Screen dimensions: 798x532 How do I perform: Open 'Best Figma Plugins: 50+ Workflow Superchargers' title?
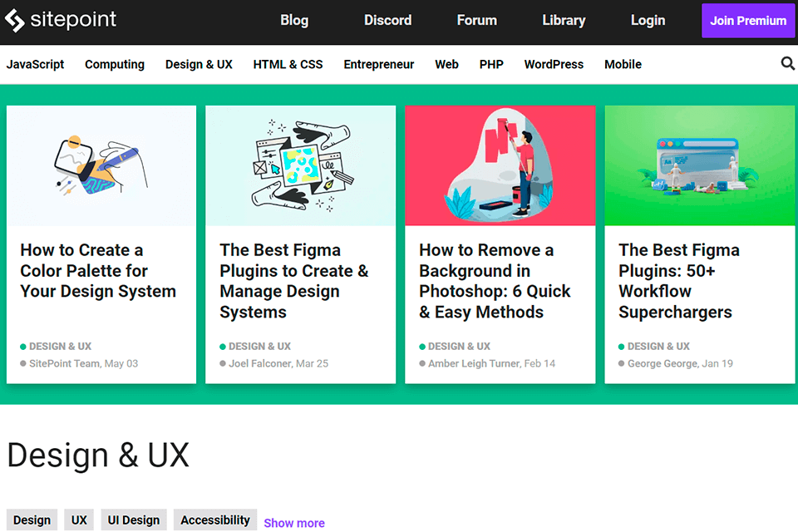tap(679, 281)
